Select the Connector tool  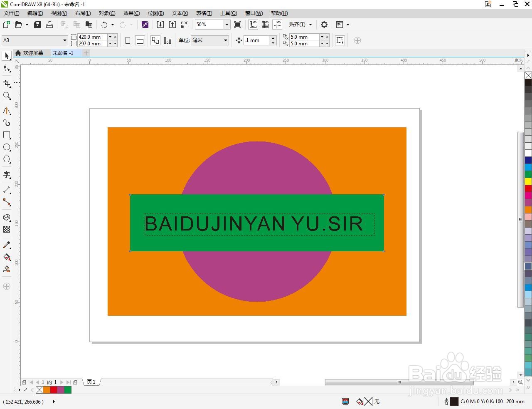pyautogui.click(x=7, y=202)
